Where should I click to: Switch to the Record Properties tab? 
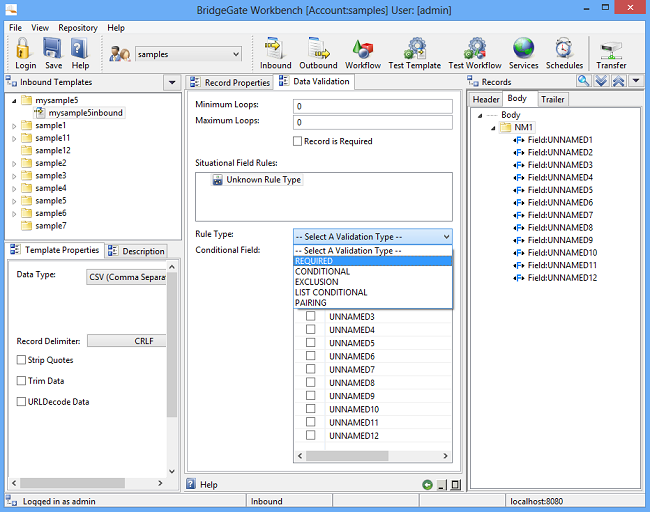(230, 83)
